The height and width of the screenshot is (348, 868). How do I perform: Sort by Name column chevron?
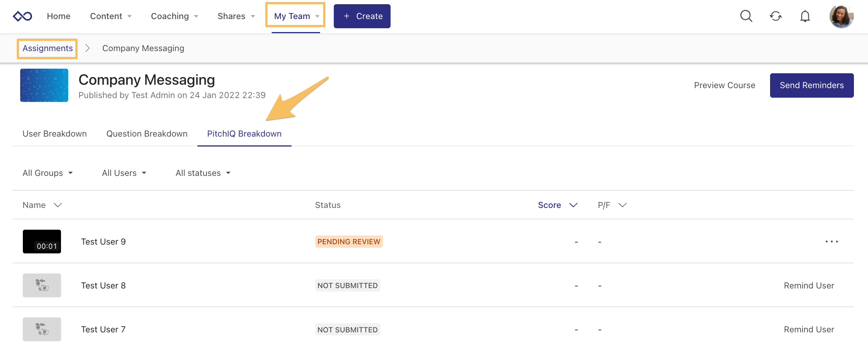(x=58, y=205)
